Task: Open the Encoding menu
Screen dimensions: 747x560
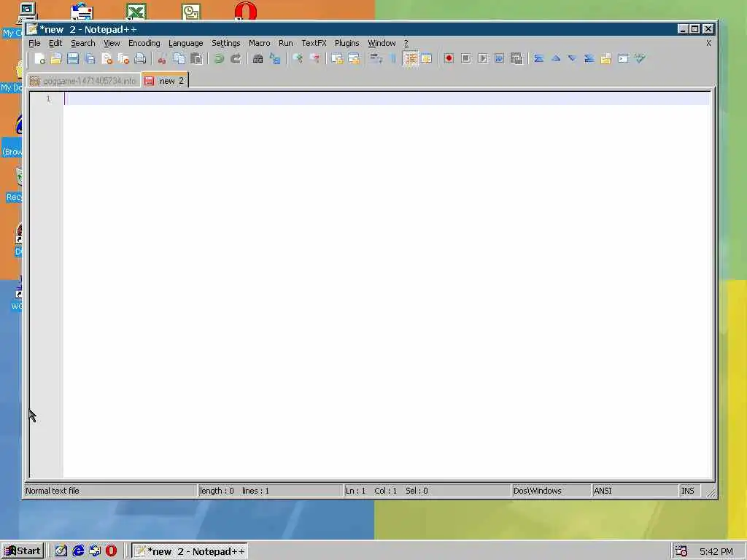Action: tap(144, 43)
